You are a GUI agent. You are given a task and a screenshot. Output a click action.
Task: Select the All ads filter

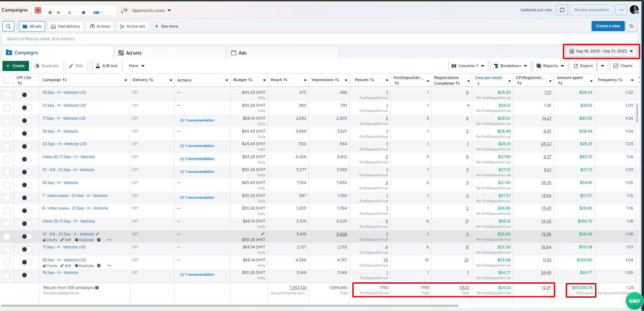click(32, 26)
